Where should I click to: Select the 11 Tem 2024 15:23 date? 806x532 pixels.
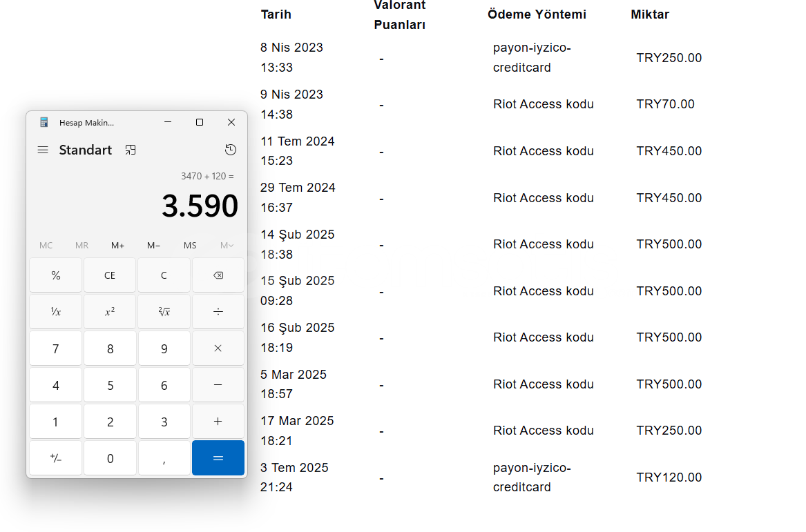coord(297,151)
